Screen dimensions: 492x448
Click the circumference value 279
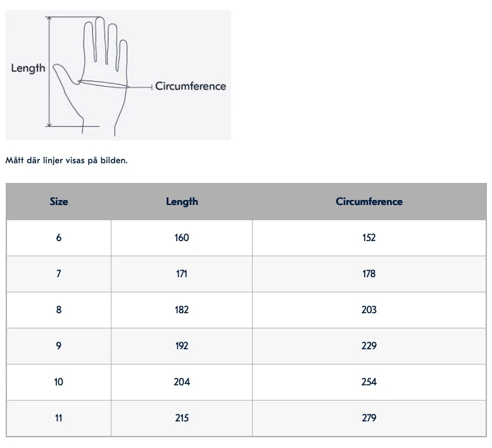(369, 418)
